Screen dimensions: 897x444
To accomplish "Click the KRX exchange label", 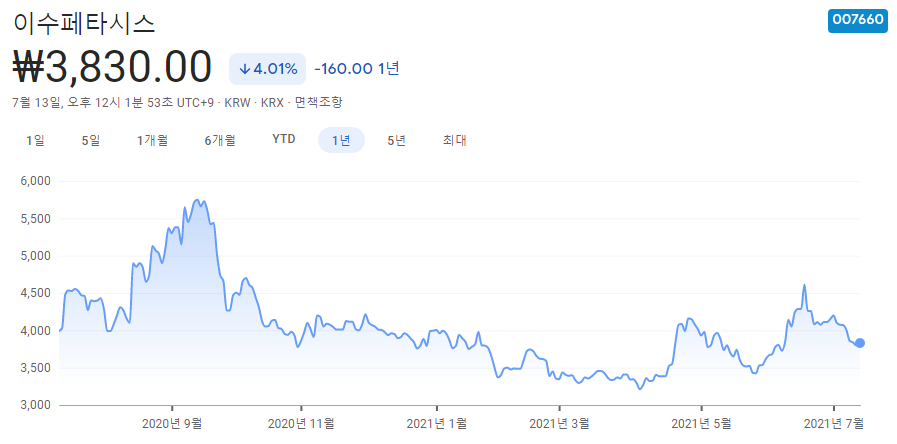I will point(272,103).
